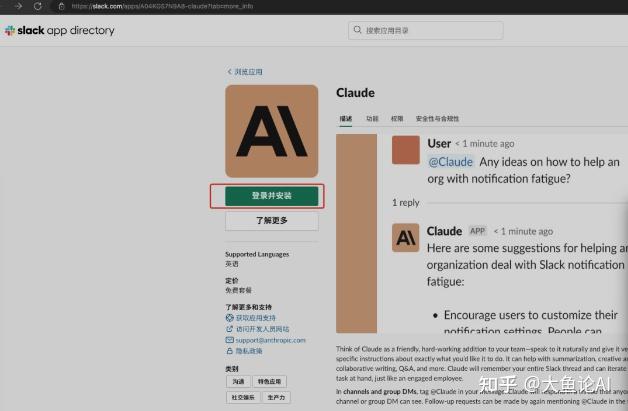Click the lifebuoy support icon
628x411 pixels.
click(x=229, y=318)
